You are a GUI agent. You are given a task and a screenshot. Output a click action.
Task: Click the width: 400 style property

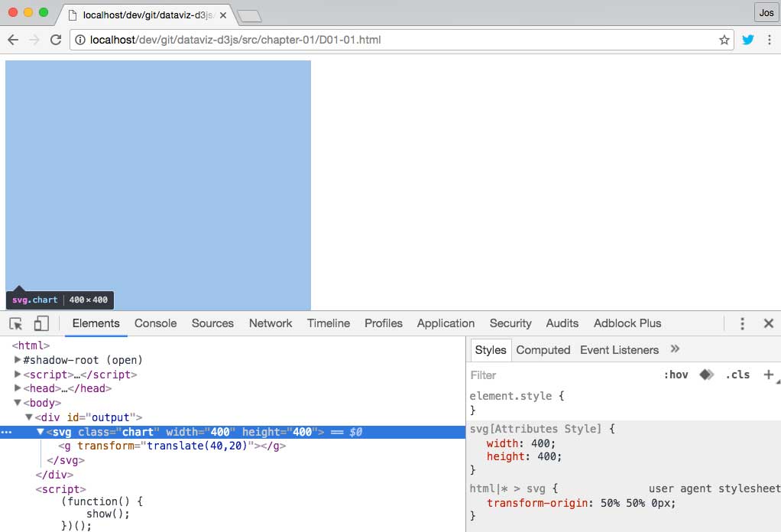click(521, 443)
